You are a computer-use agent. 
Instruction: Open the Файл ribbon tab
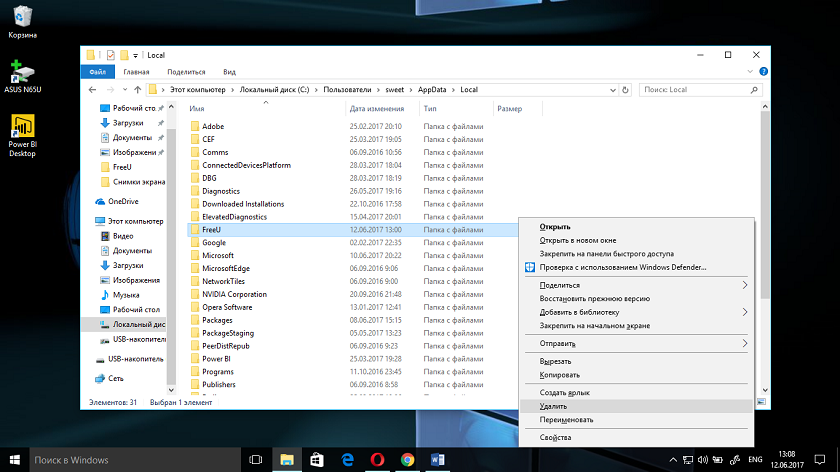(98, 72)
